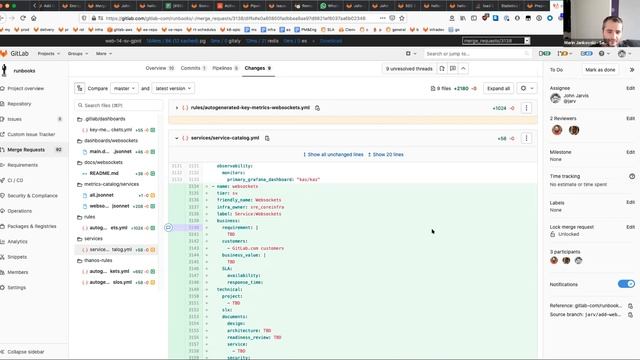Open the diff settings gear dropdown

(527, 88)
